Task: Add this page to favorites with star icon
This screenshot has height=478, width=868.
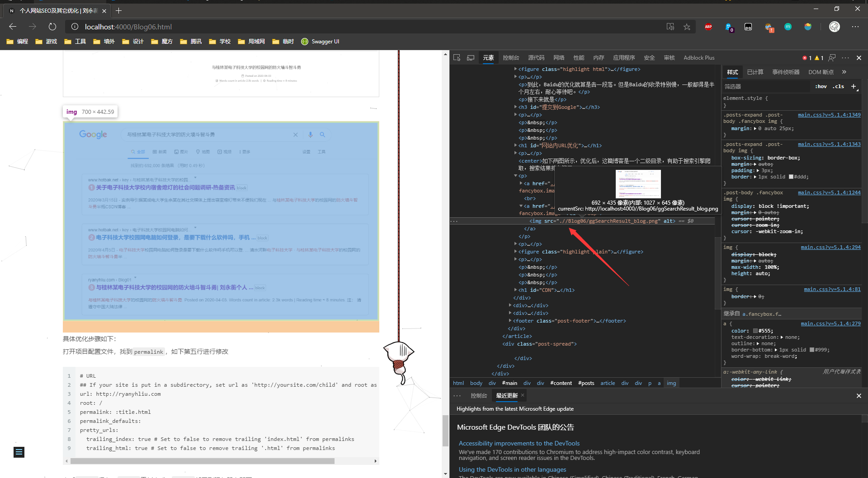Action: (687, 27)
